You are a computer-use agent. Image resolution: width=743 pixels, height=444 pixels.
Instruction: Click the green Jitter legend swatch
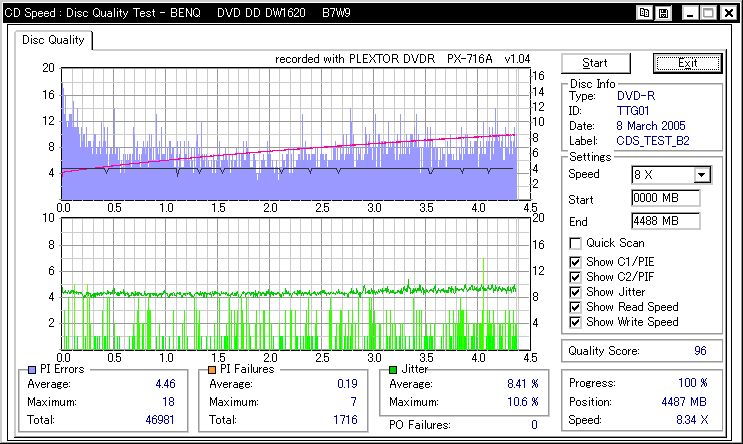coord(392,369)
